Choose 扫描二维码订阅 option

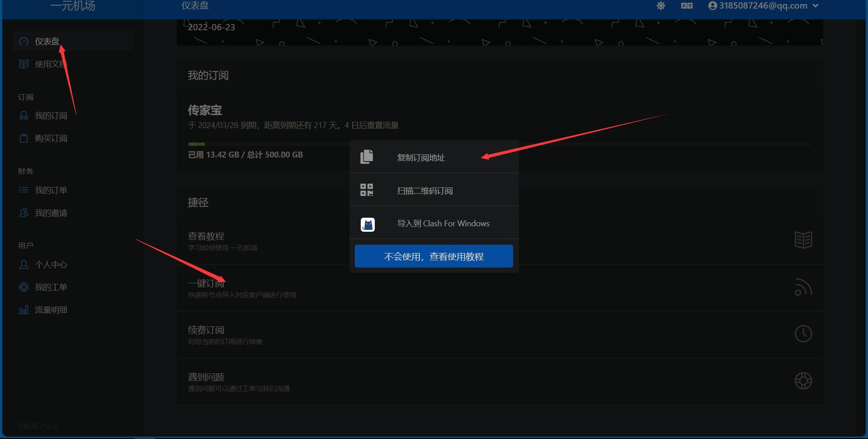tap(434, 190)
